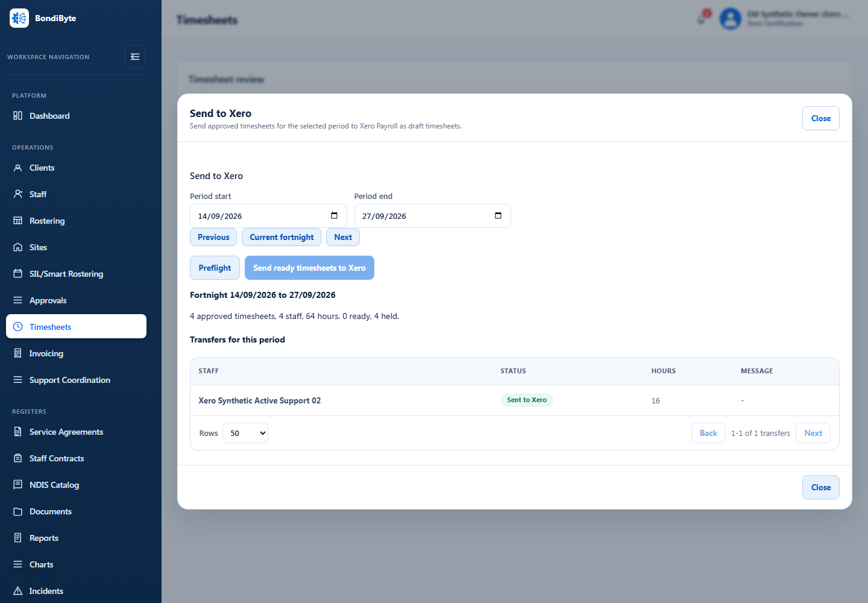The width and height of the screenshot is (868, 603).
Task: Click the Period start date field
Action: pyautogui.click(x=268, y=216)
